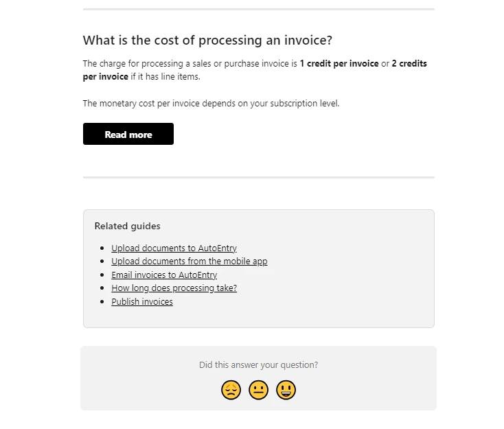Open Upload documents from the mobile app
The height and width of the screenshot is (429, 504).
pos(190,262)
